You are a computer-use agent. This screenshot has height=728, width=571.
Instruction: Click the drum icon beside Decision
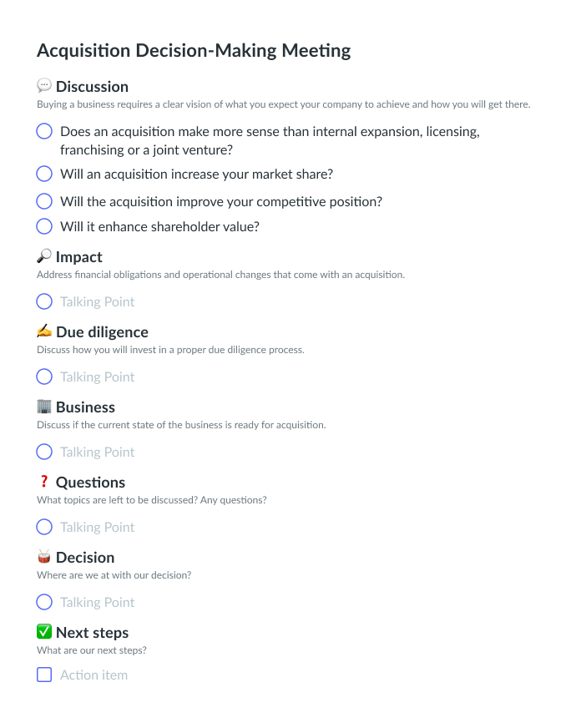[44, 557]
